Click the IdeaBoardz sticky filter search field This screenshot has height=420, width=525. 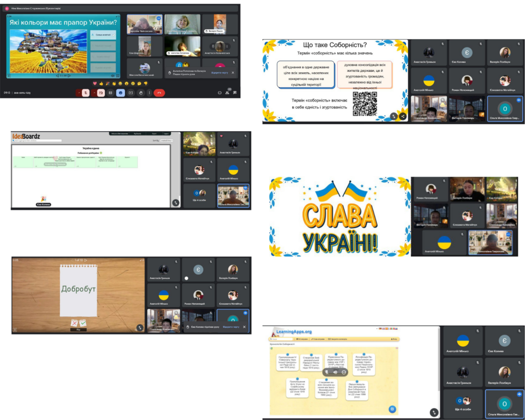(37, 141)
